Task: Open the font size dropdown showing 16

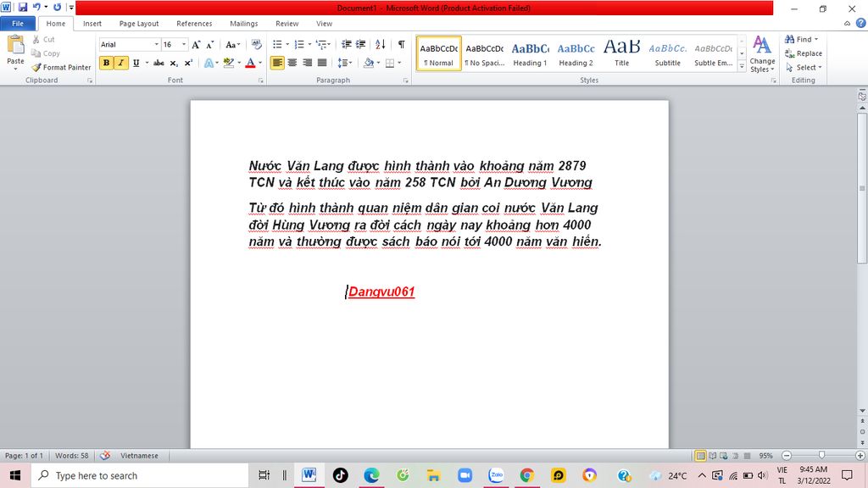Action: pyautogui.click(x=184, y=44)
